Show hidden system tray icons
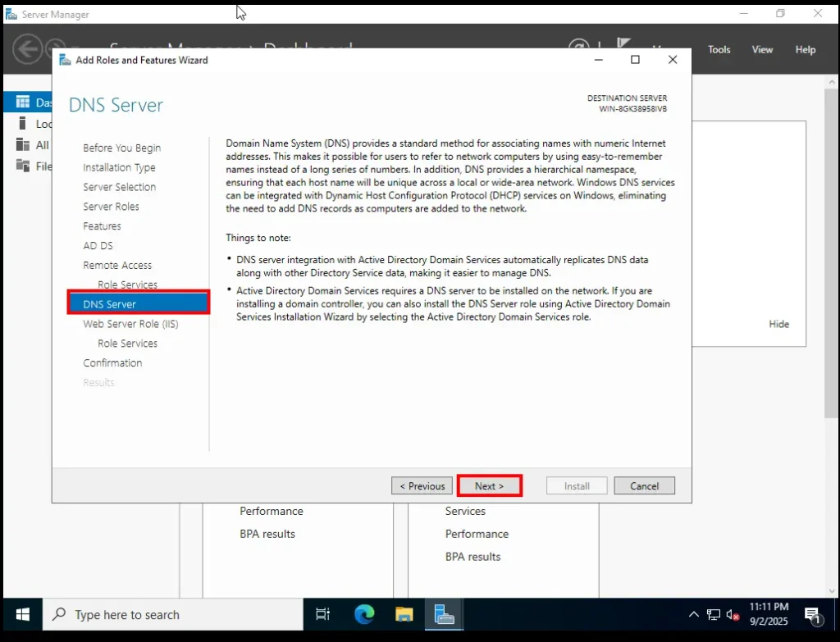840x642 pixels. tap(693, 614)
